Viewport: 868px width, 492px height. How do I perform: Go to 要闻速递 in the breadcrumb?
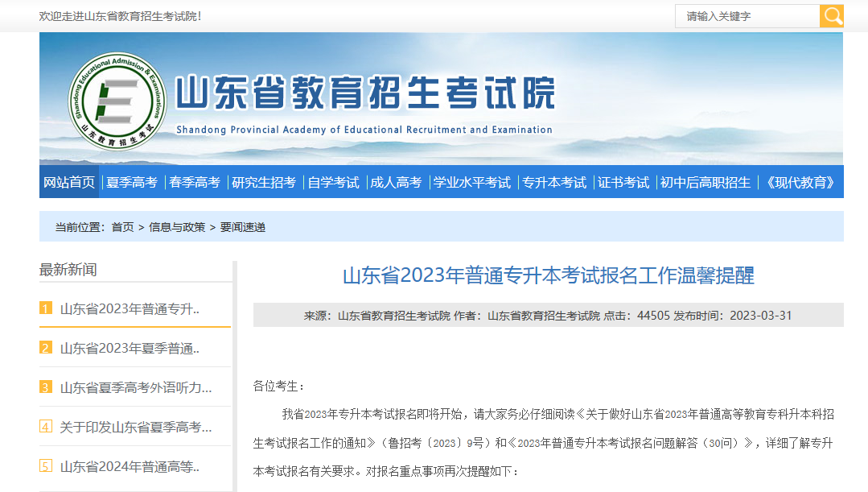[x=242, y=227]
